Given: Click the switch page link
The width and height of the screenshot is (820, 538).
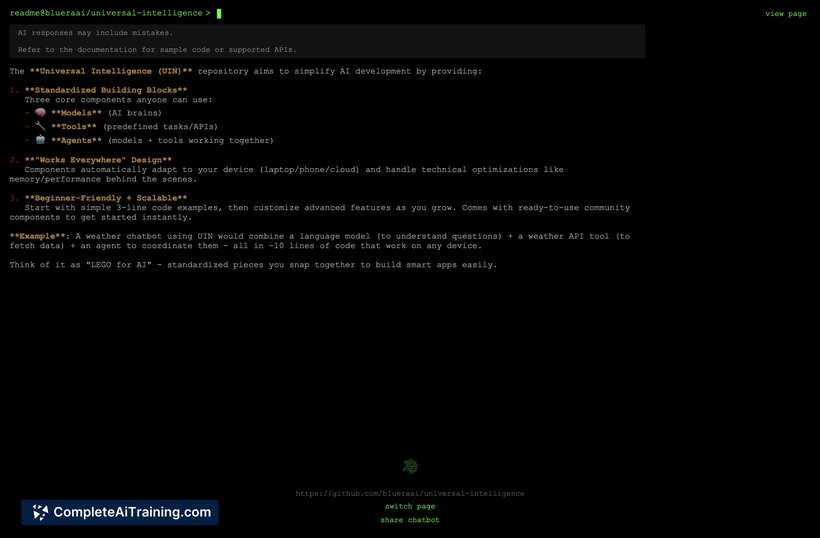Looking at the screenshot, I should pos(410,506).
